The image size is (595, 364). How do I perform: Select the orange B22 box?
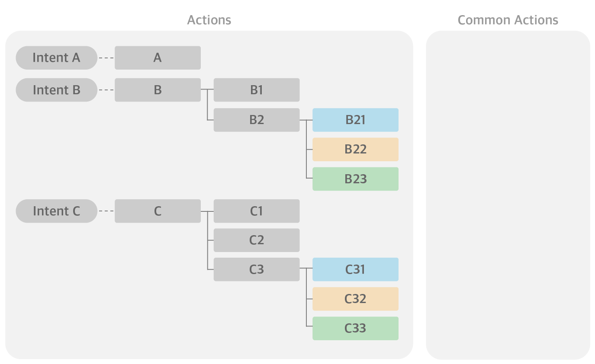(355, 149)
